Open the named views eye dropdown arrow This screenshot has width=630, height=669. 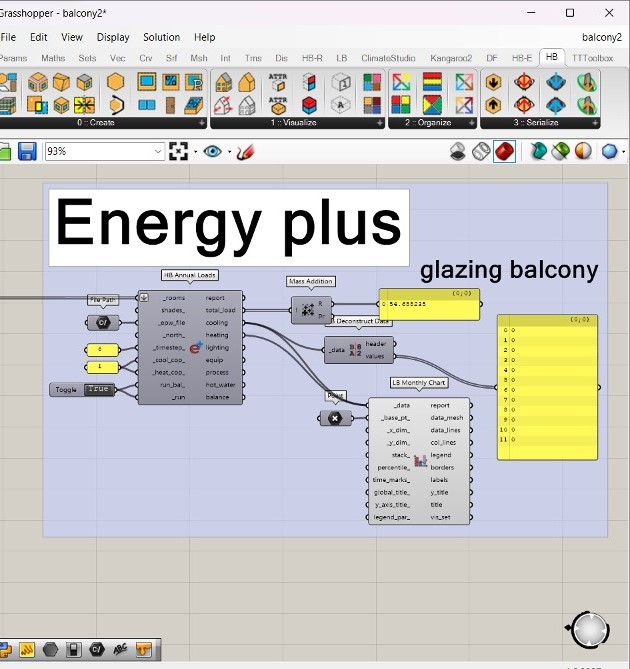[229, 152]
